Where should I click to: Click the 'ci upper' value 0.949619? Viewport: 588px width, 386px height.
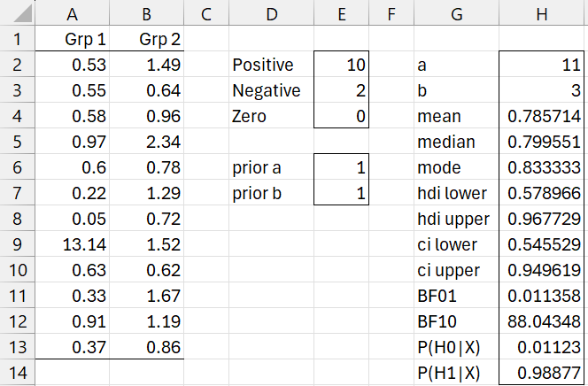[542, 270]
